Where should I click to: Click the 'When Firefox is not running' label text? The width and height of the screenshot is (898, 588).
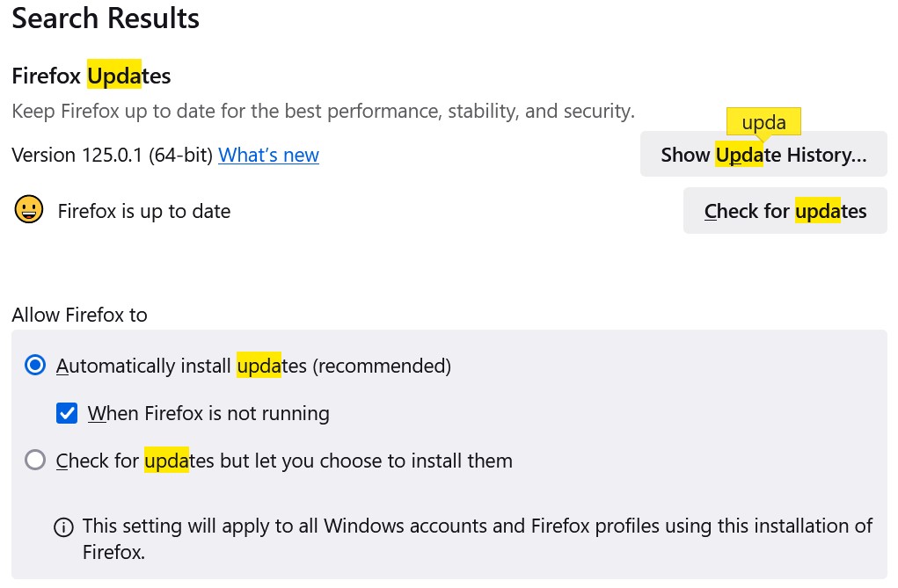208,413
